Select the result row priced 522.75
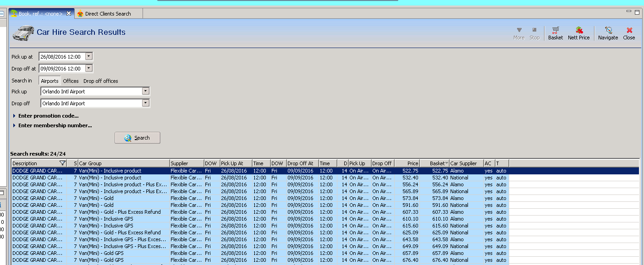 click(x=325, y=171)
